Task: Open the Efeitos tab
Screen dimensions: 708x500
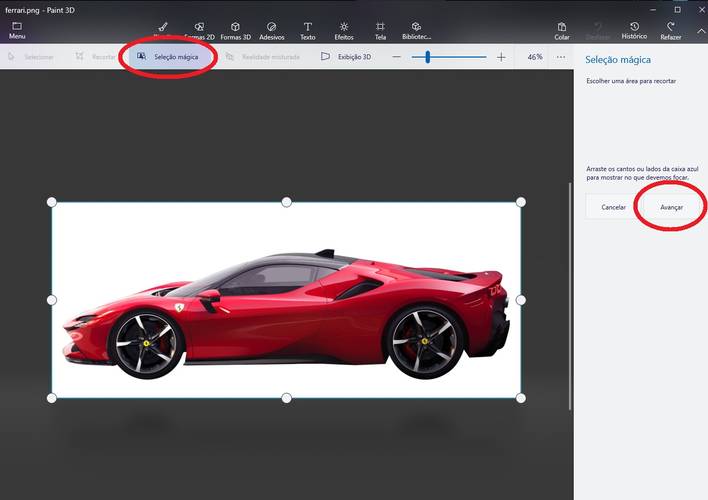Action: pyautogui.click(x=344, y=31)
